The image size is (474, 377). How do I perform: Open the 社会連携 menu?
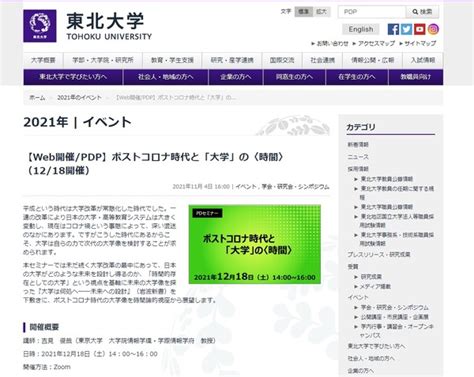pyautogui.click(x=322, y=60)
